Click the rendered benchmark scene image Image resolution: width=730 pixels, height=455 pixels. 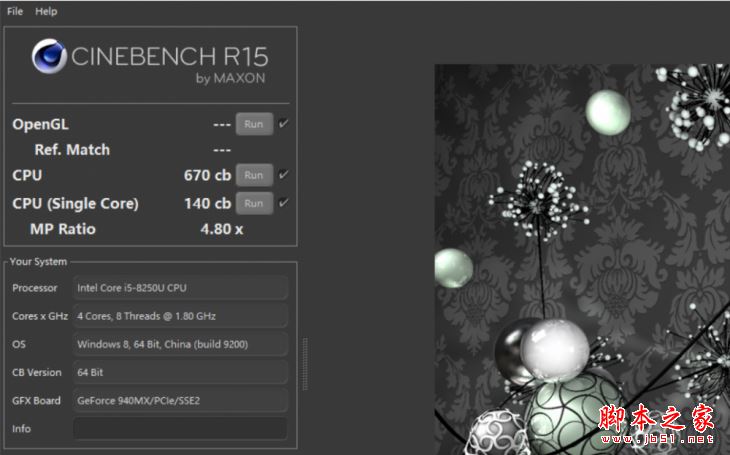[582, 259]
